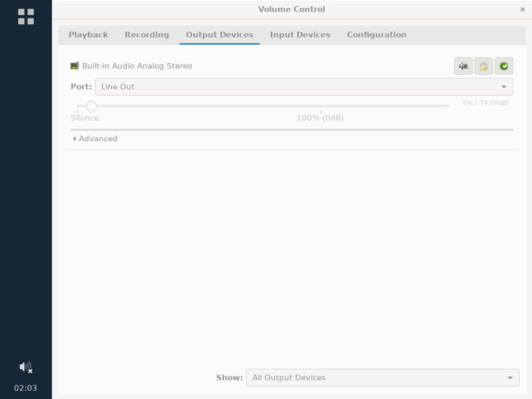The image size is (532, 399).
Task: Open the Configuration tab
Action: [377, 35]
